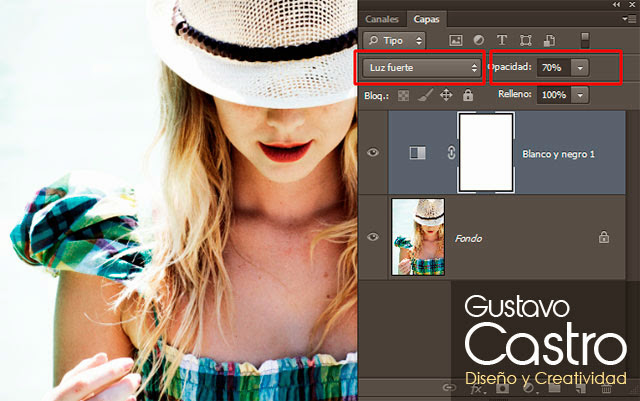Hide the Blanco y negro 1 layer
This screenshot has height=401, width=640.
point(373,152)
